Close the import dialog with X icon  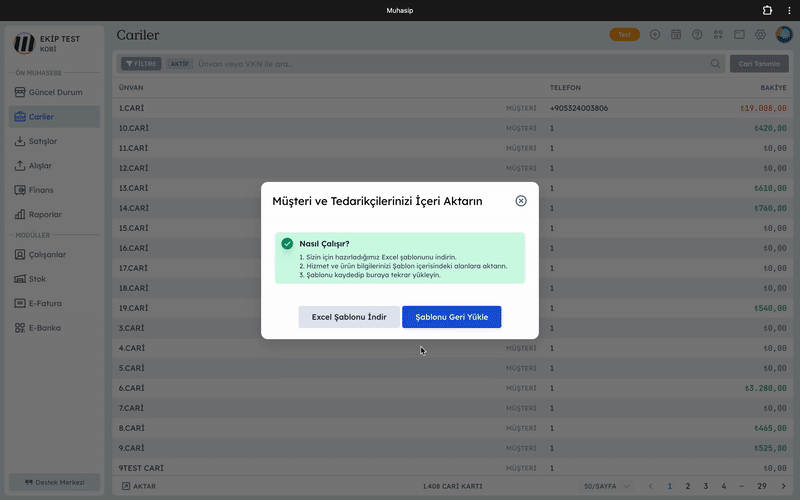click(521, 201)
